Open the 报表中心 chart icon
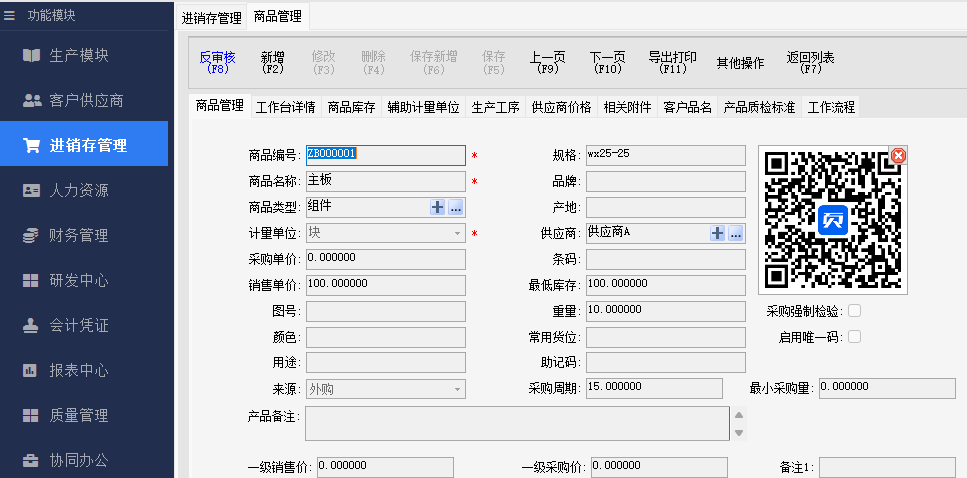 pyautogui.click(x=31, y=370)
